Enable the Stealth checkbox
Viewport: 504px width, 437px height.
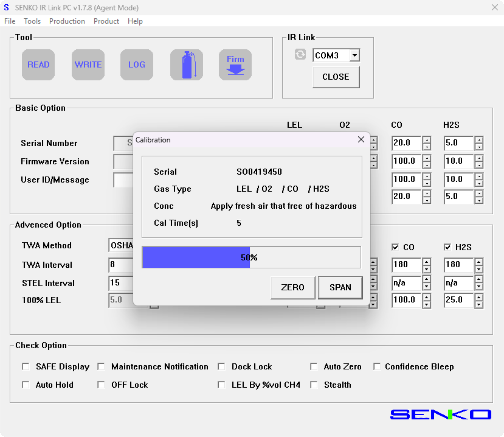(x=314, y=385)
